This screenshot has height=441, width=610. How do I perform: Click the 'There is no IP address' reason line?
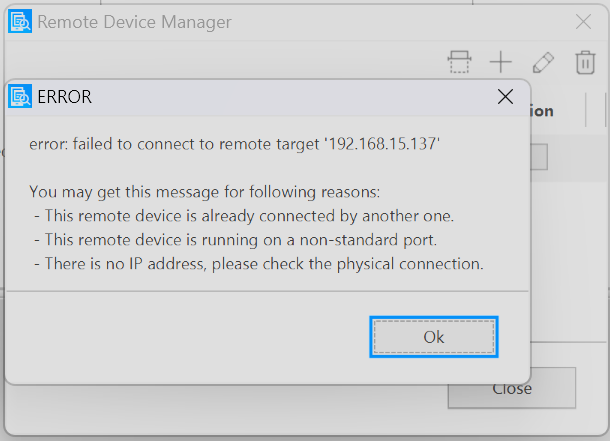(259, 264)
